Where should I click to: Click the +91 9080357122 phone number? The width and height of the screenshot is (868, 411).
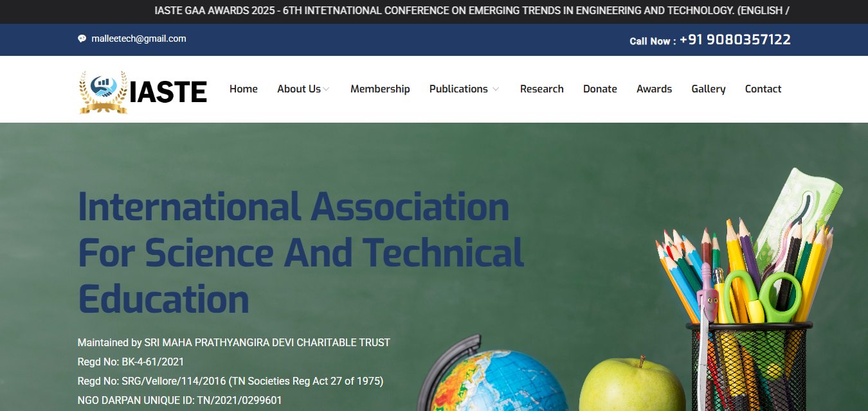[x=735, y=40]
